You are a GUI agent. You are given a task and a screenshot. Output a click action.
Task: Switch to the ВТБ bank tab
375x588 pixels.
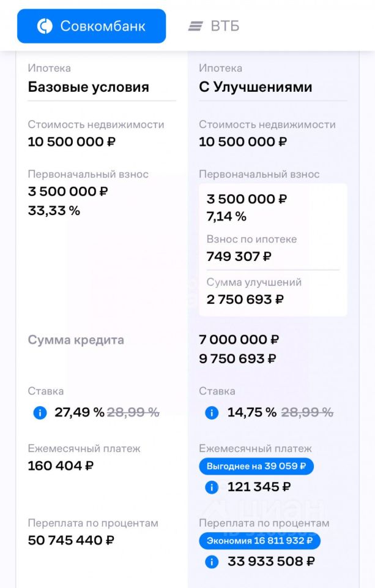214,26
